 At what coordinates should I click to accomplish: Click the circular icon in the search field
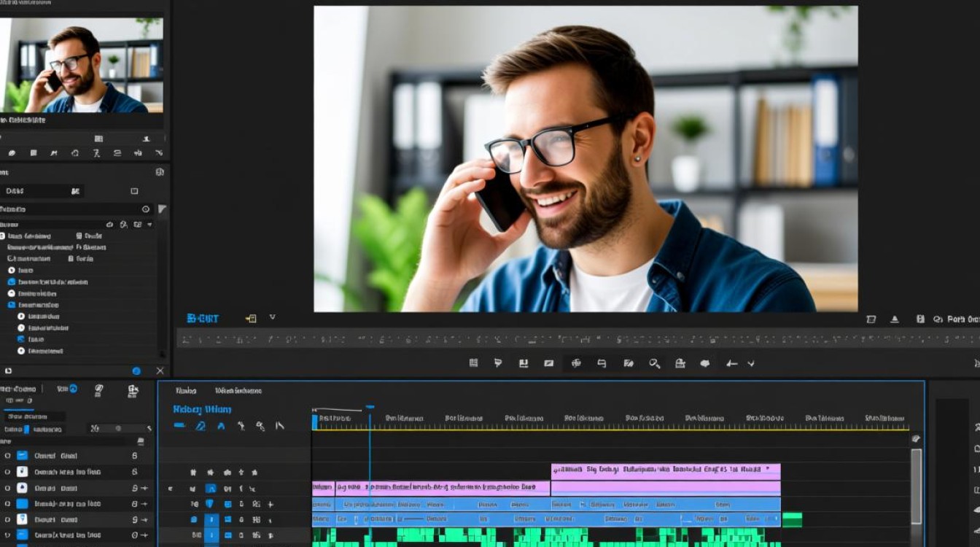tap(146, 209)
